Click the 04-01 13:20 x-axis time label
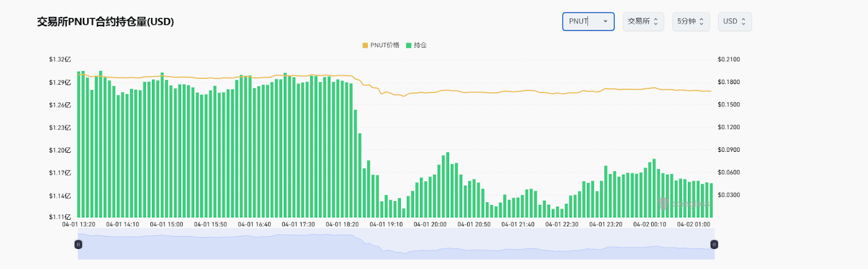Image resolution: width=868 pixels, height=269 pixels. pos(79,225)
